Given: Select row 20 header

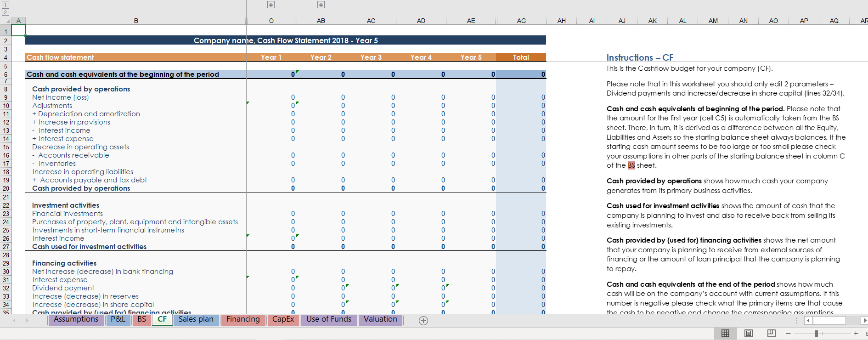Looking at the screenshot, I should pyautogui.click(x=6, y=188).
